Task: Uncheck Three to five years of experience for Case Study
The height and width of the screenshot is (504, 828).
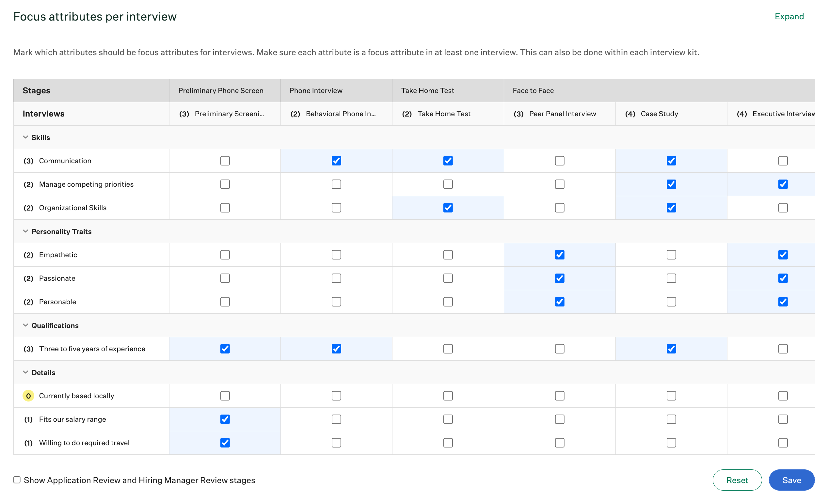Action: (x=671, y=349)
